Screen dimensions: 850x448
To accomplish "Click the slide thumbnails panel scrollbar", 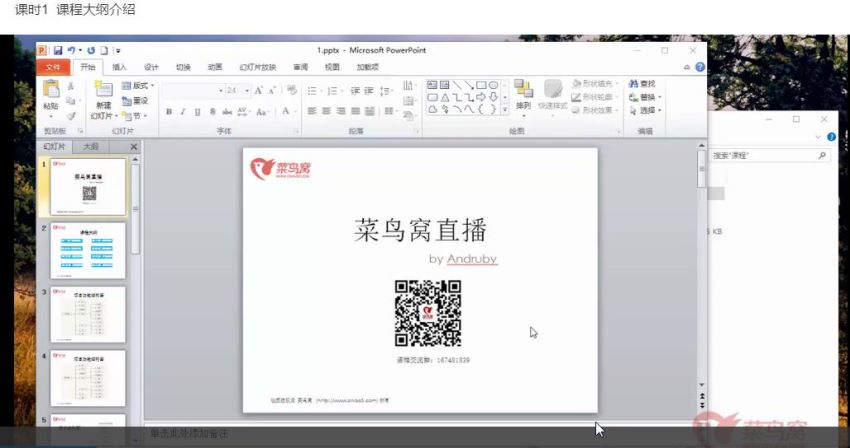I will click(136, 208).
